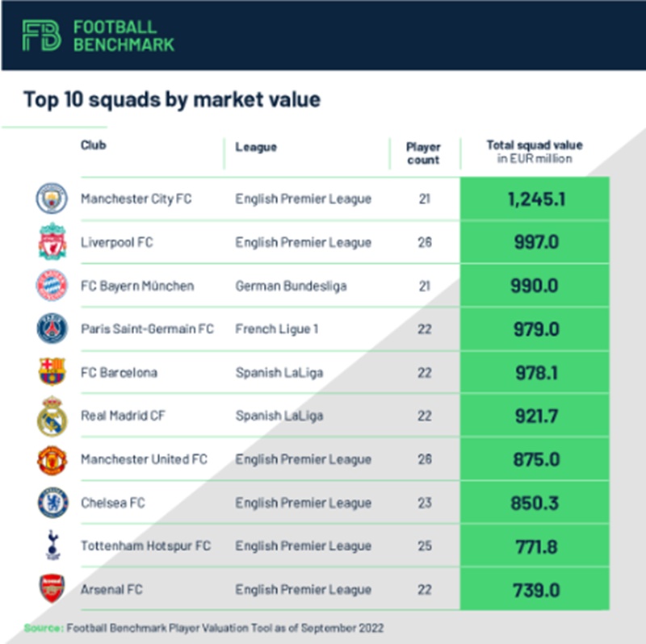646x644 pixels.
Task: Click the Football Benchmark FB logo
Action: (x=41, y=36)
